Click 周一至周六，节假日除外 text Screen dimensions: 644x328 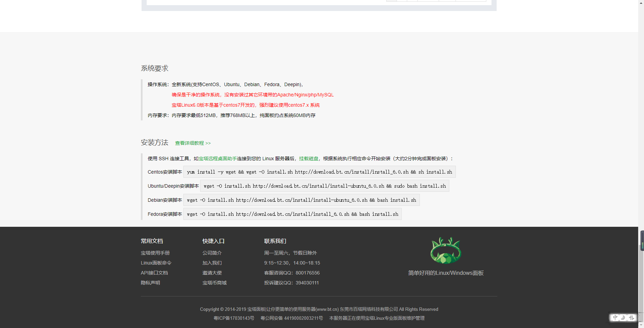click(x=291, y=253)
